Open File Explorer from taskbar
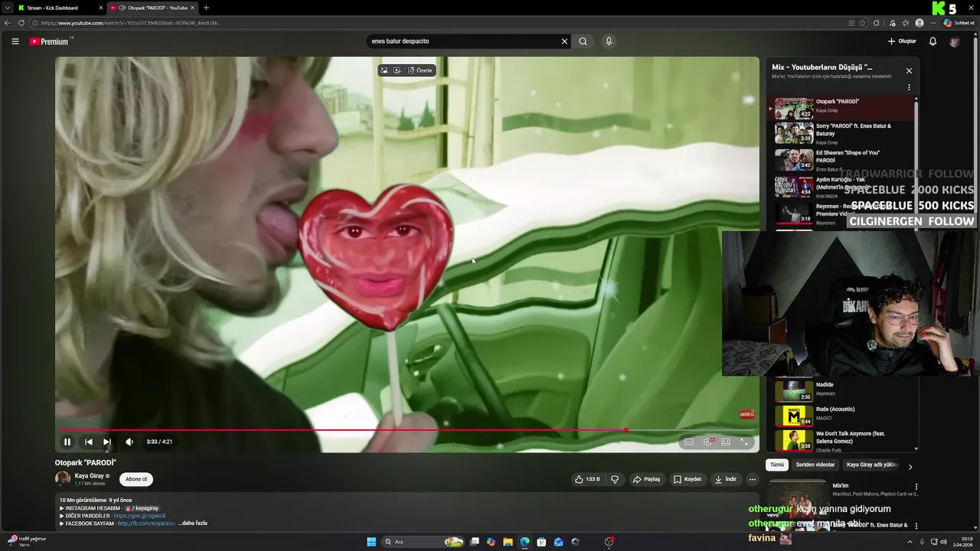980x551 pixels. (508, 542)
